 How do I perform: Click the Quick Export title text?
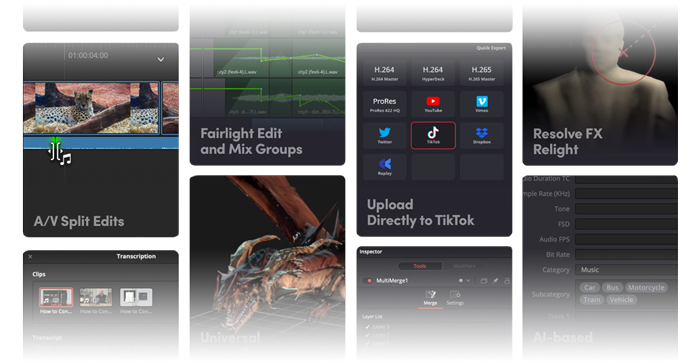coord(491,48)
